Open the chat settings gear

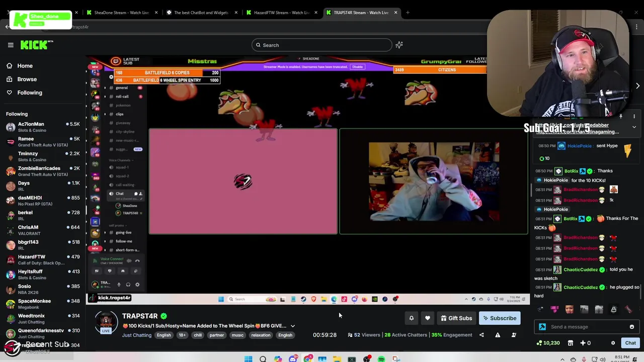pos(613,343)
